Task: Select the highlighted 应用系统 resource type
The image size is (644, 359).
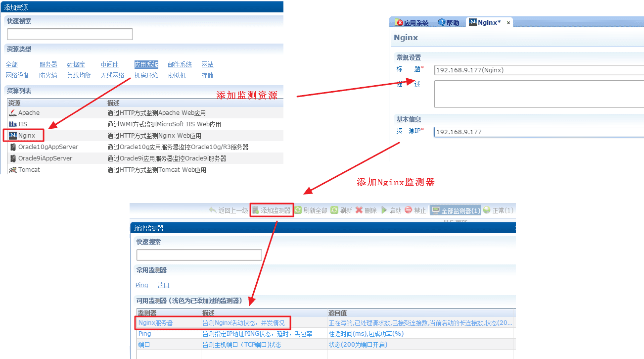Action: 146,64
